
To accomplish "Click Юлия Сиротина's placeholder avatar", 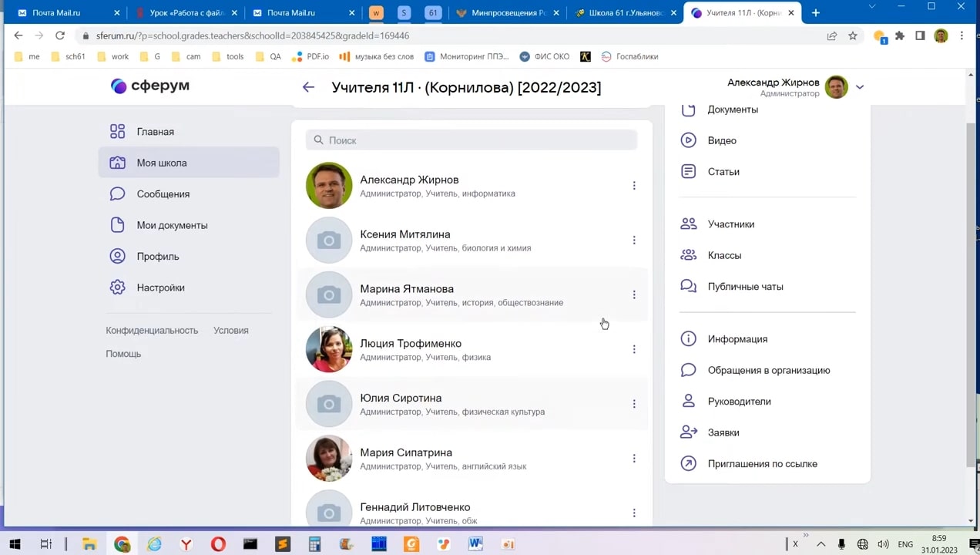I will coord(329,404).
